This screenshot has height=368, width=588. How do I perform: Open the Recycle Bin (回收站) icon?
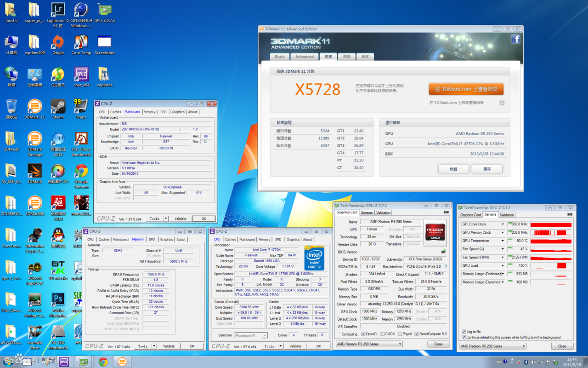[11, 109]
